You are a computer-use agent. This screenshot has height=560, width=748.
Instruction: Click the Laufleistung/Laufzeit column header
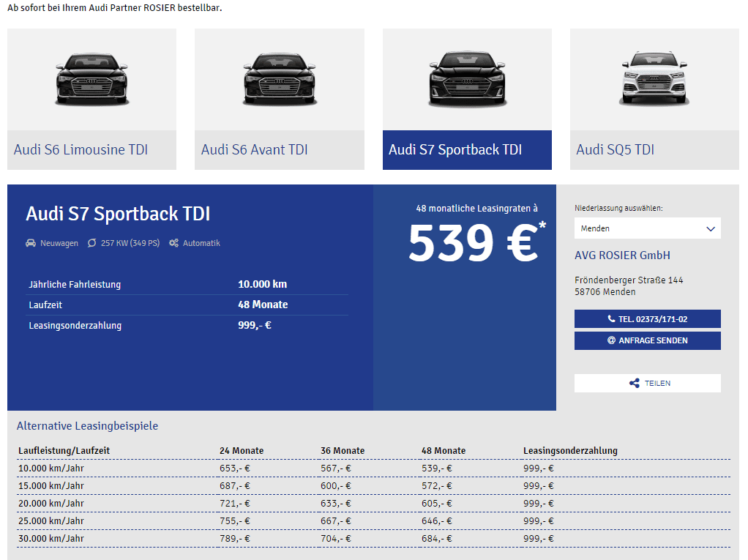(64, 451)
